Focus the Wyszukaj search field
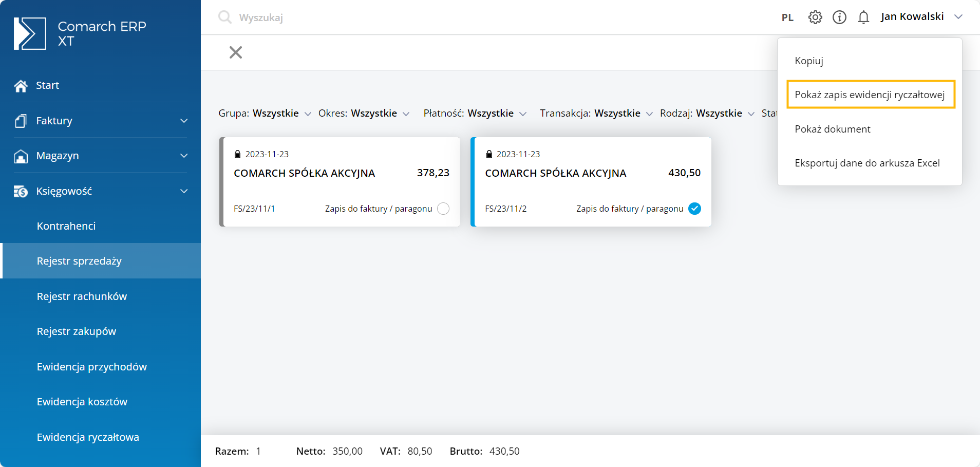The height and width of the screenshot is (467, 980). tap(261, 17)
